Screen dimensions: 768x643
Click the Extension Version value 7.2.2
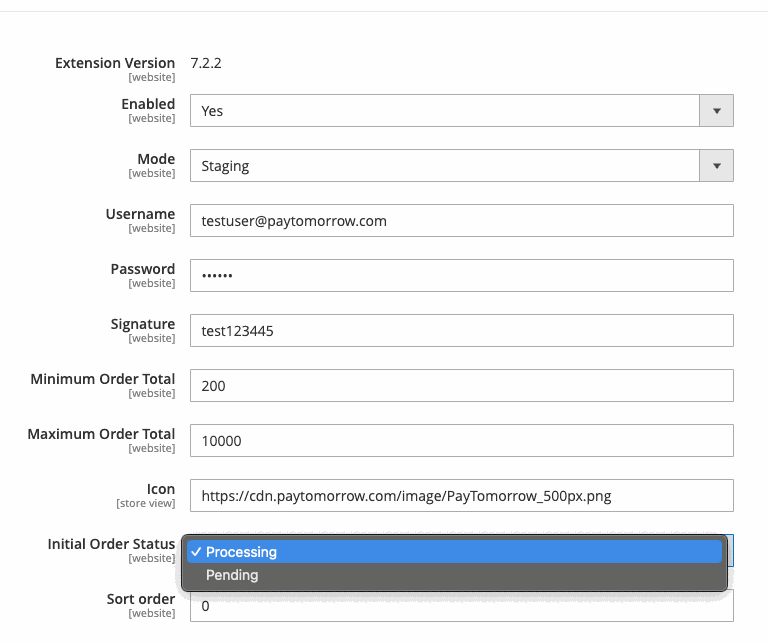point(206,63)
